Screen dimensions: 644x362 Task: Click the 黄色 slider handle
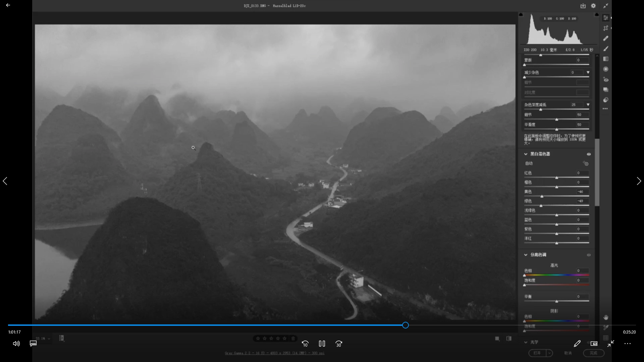[542, 196]
